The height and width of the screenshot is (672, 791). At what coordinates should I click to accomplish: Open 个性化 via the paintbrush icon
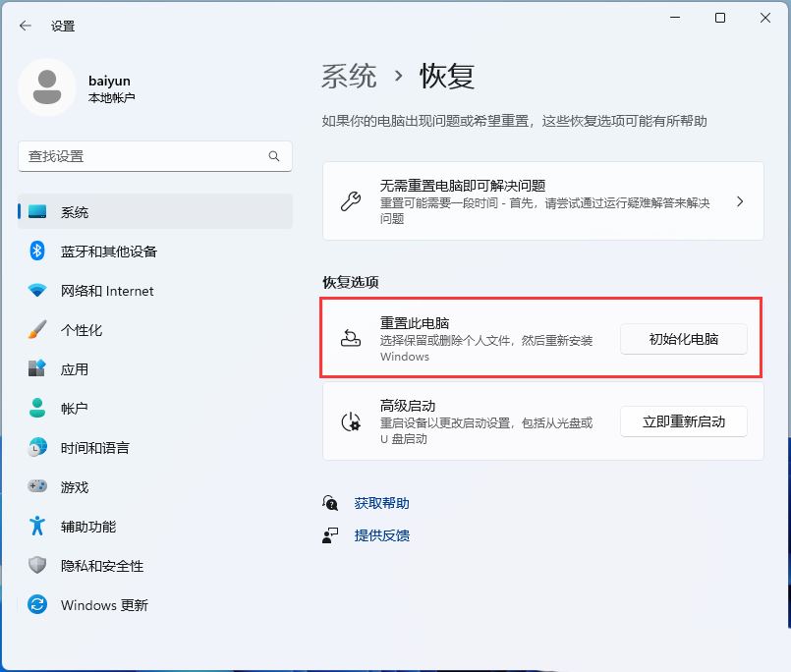tap(37, 329)
